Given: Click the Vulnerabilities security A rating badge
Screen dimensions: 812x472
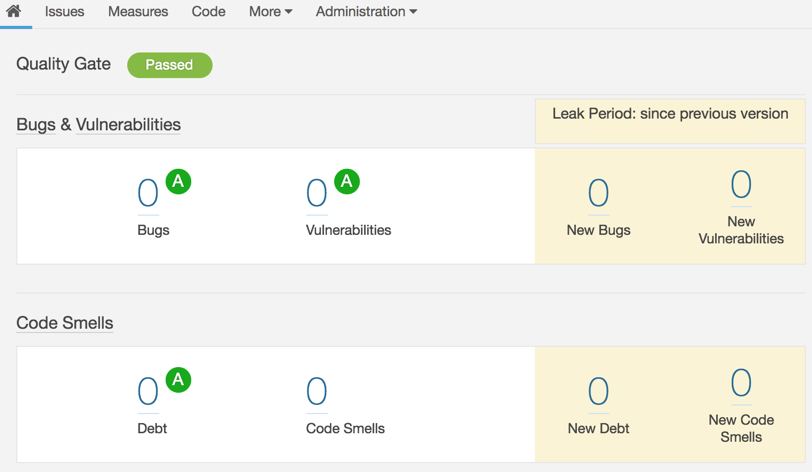Looking at the screenshot, I should coord(347,181).
